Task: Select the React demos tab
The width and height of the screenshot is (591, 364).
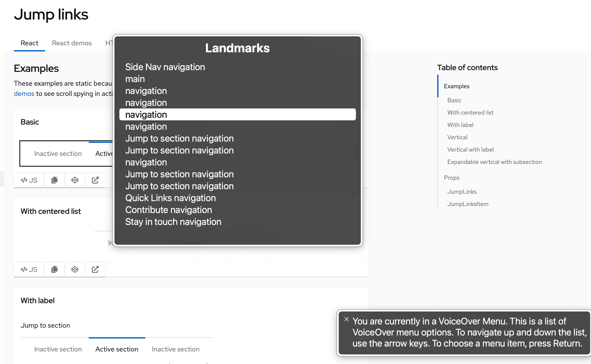Action: [x=71, y=42]
